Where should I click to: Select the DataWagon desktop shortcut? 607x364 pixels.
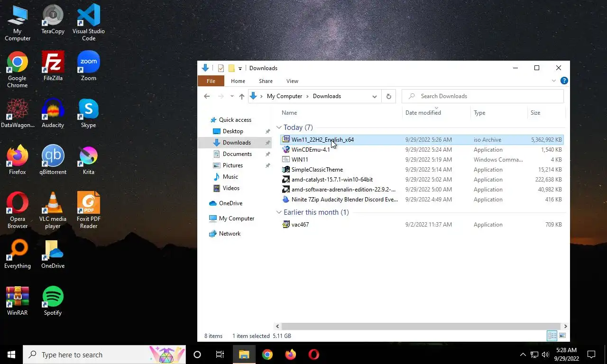(18, 113)
